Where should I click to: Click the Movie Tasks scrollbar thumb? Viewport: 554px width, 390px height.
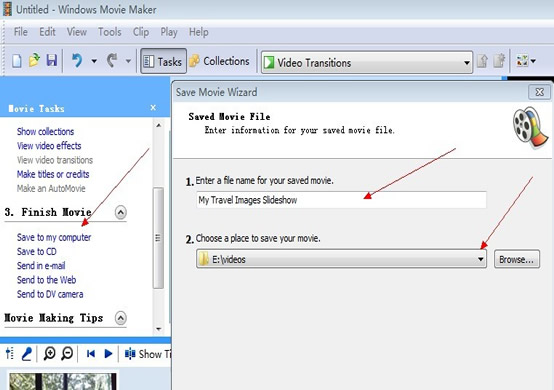[158, 238]
